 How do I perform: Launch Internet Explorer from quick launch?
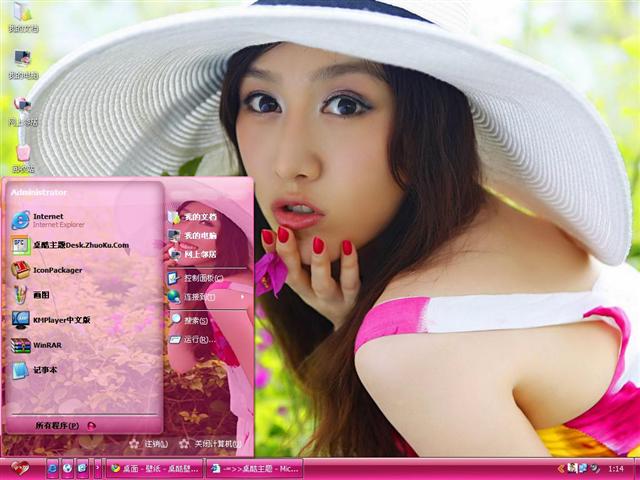click(x=52, y=469)
